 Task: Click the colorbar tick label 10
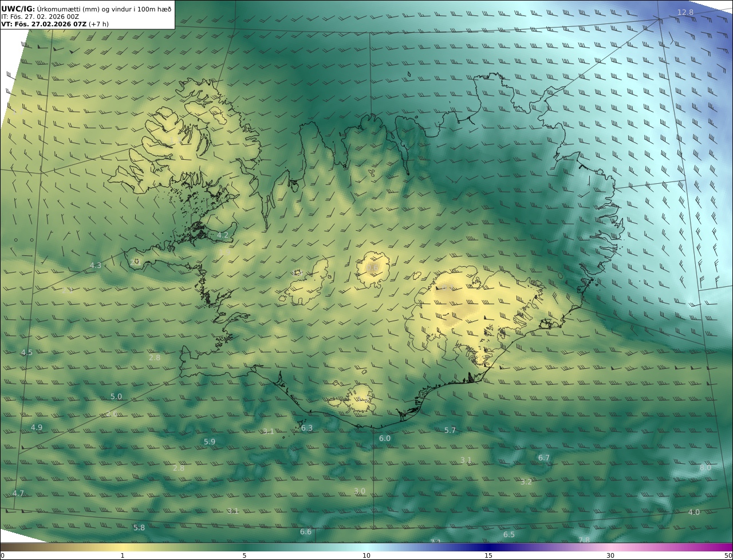(366, 555)
